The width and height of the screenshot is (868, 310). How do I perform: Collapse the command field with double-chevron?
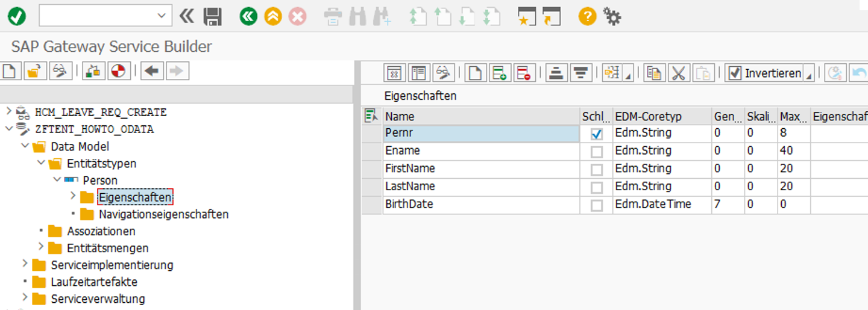pyautogui.click(x=187, y=16)
